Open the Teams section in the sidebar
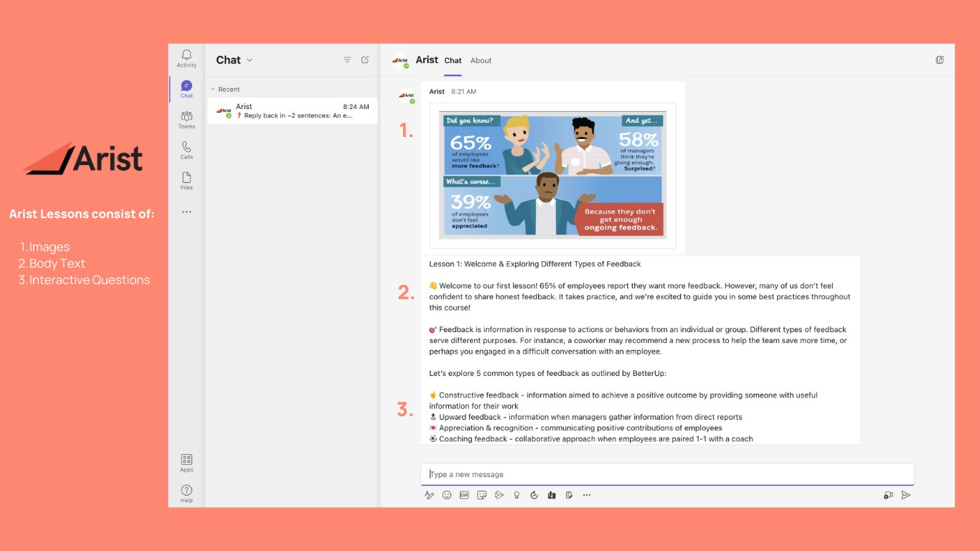The image size is (980, 551). (187, 119)
